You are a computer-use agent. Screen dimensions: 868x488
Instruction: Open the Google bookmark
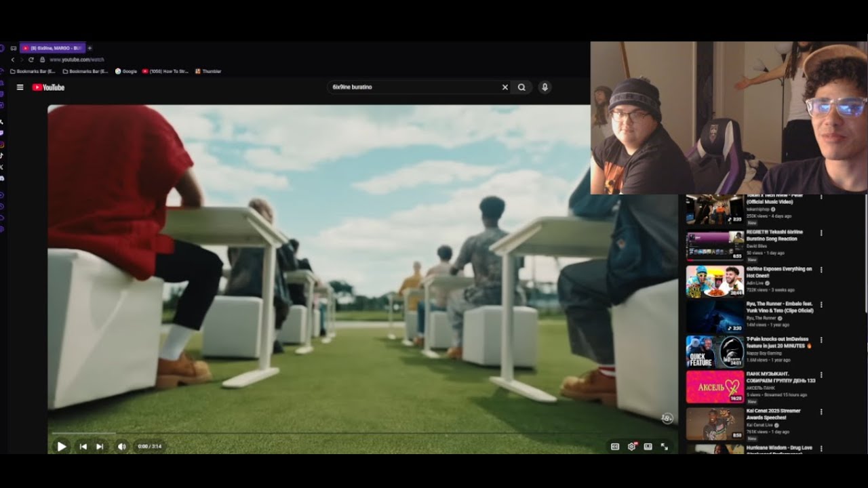tap(127, 71)
